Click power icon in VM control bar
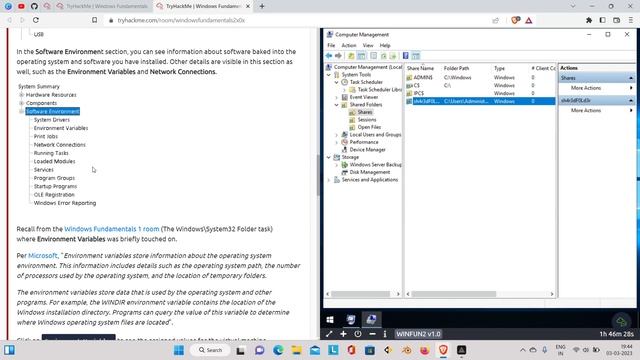 point(358,334)
